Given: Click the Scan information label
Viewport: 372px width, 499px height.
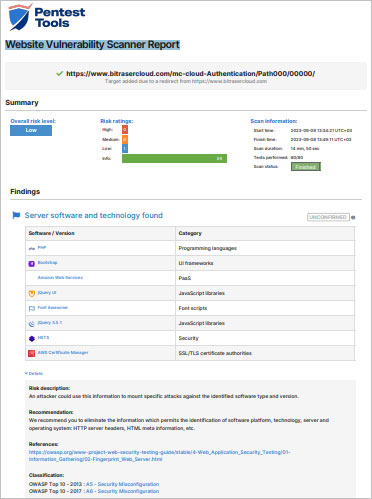Looking at the screenshot, I should coord(274,121).
